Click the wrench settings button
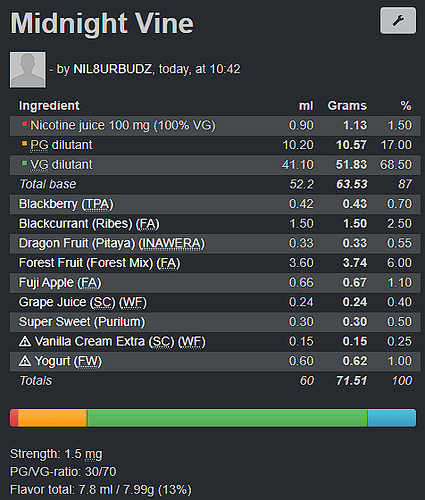Image resolution: width=425 pixels, height=500 pixels. 398,21
